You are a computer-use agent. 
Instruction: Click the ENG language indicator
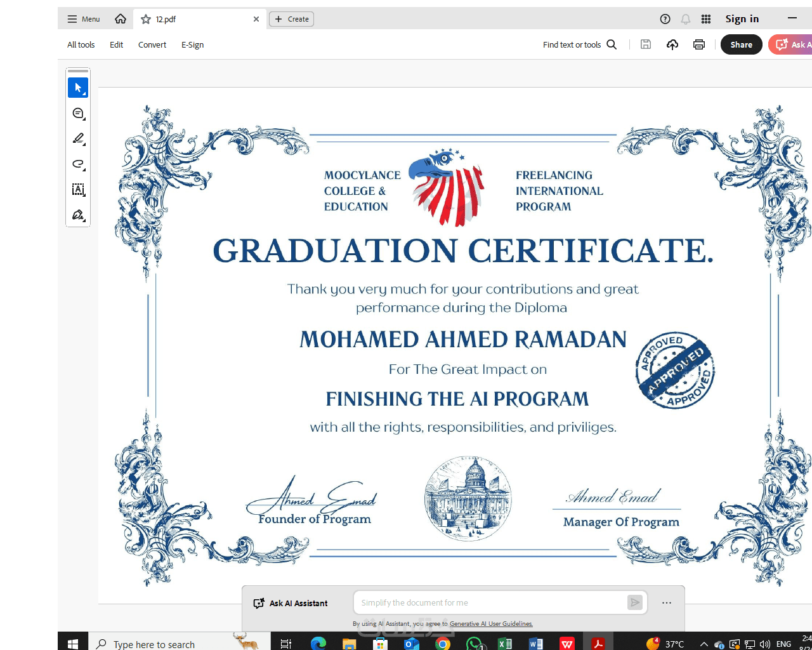click(x=784, y=644)
